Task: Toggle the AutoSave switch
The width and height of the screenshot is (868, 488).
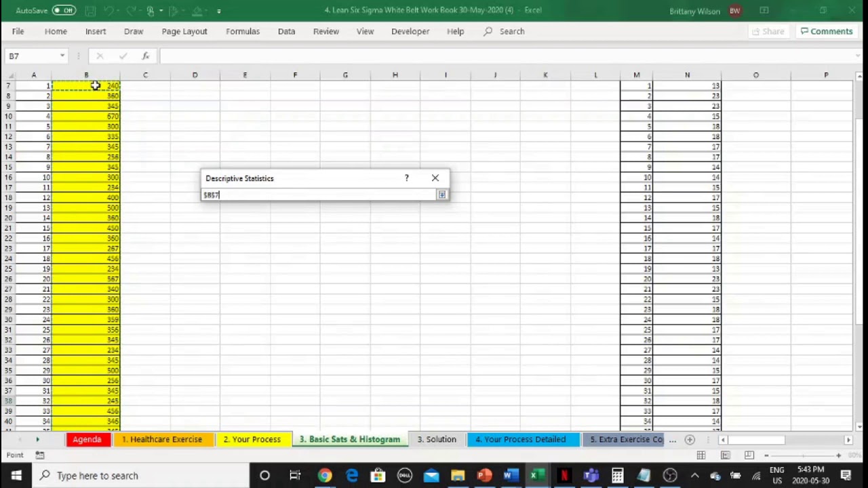Action: pos(64,10)
